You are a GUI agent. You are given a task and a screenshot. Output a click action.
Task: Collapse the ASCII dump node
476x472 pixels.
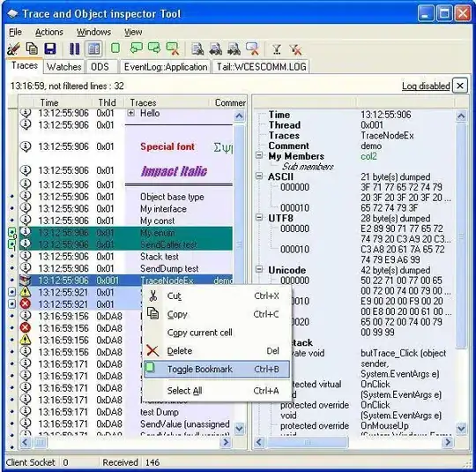[259, 176]
